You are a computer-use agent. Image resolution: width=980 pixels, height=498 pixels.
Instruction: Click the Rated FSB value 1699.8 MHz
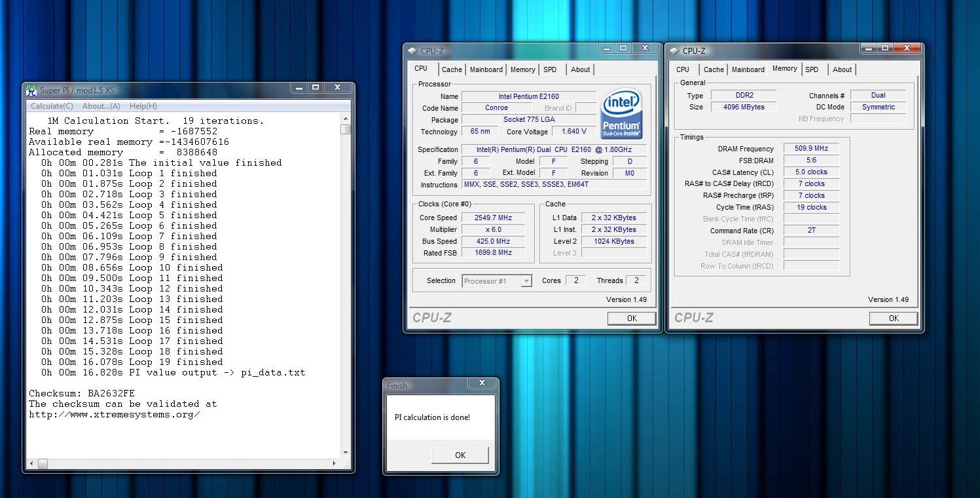(x=494, y=252)
